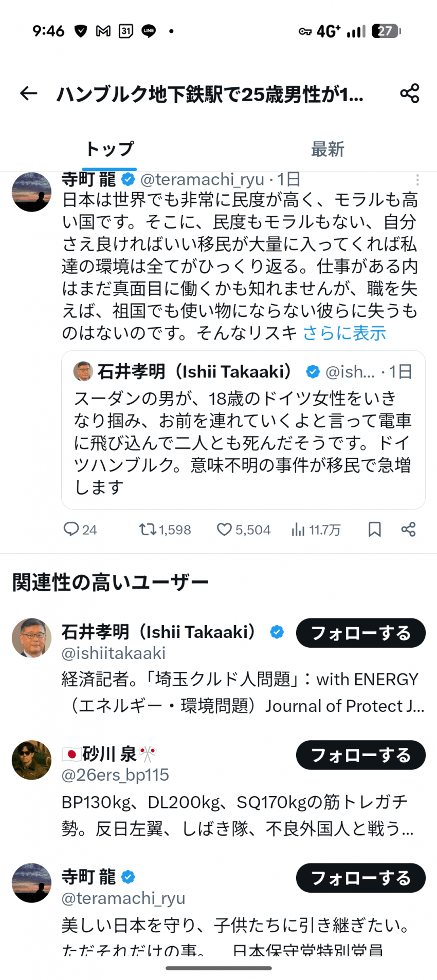Like the tweet with heart icon

(224, 529)
